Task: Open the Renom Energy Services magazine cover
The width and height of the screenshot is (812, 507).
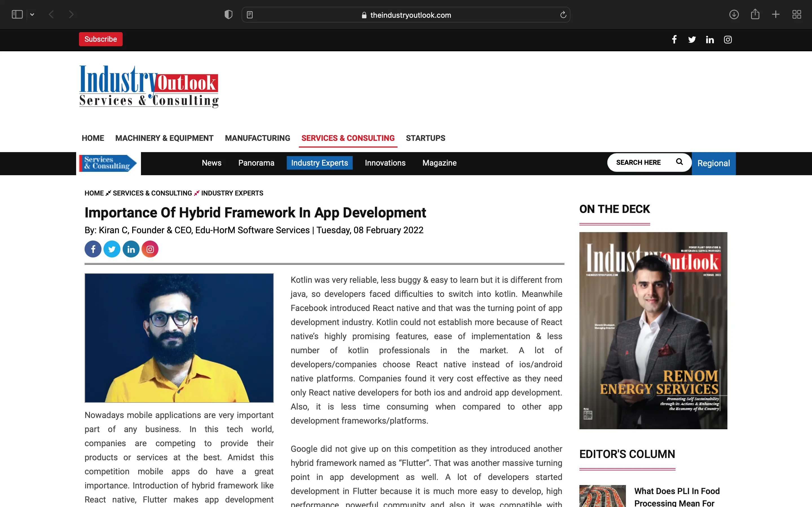Action: [653, 330]
